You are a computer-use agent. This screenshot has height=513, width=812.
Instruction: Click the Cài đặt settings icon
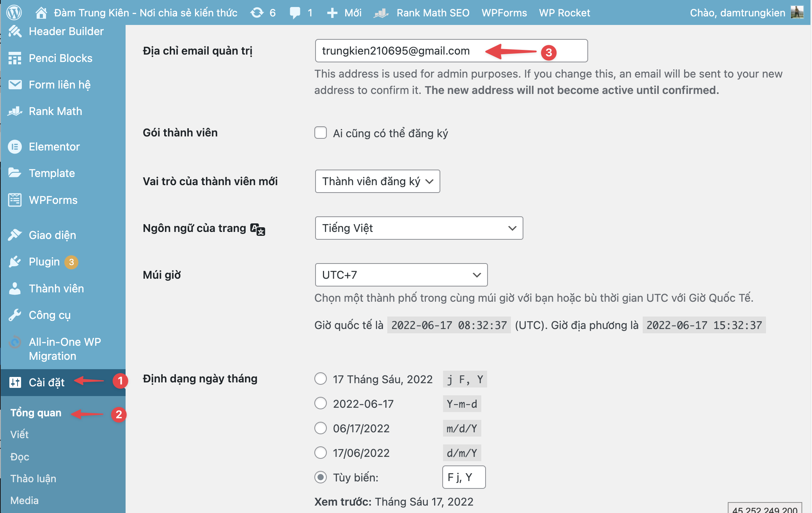click(15, 382)
